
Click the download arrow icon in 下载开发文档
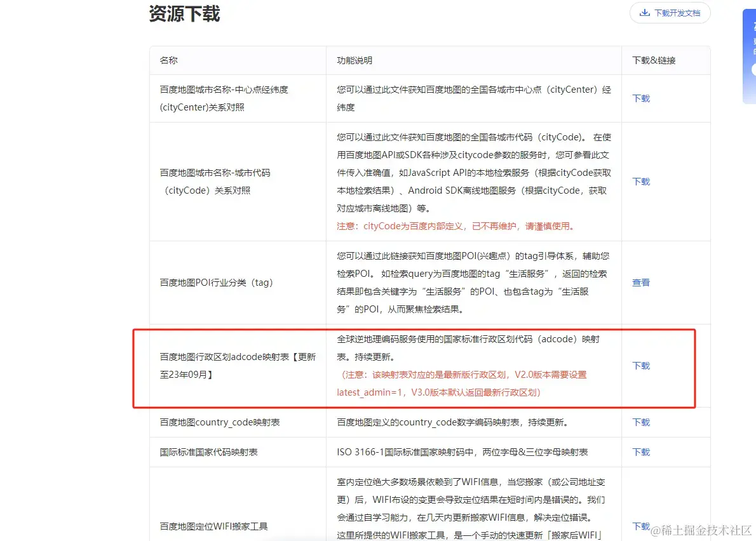tap(645, 13)
